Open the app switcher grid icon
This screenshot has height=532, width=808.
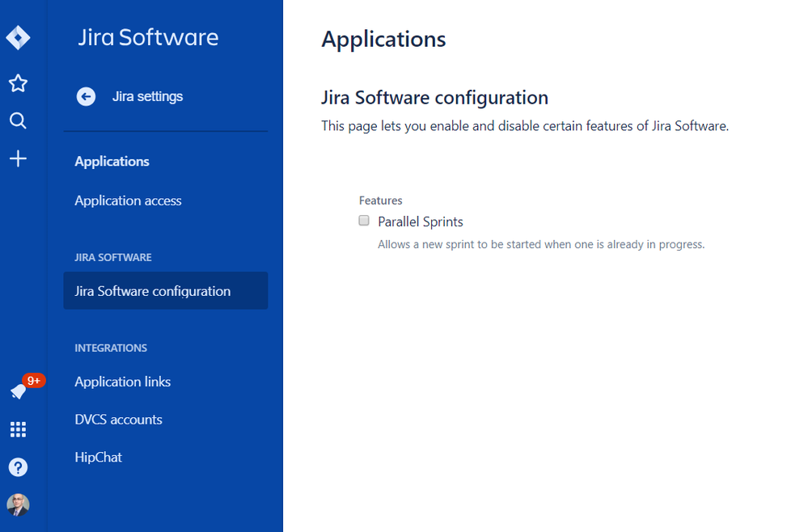click(x=18, y=429)
